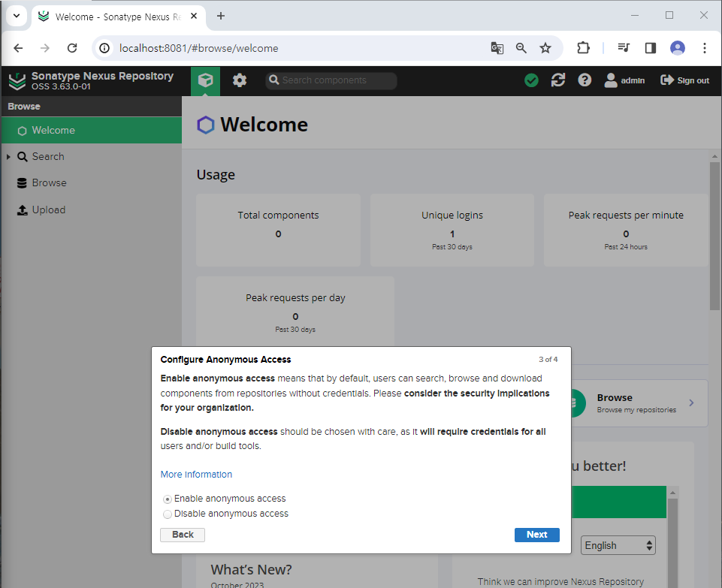This screenshot has width=722, height=588.
Task: Click the What's New? heading
Action: pos(252,569)
